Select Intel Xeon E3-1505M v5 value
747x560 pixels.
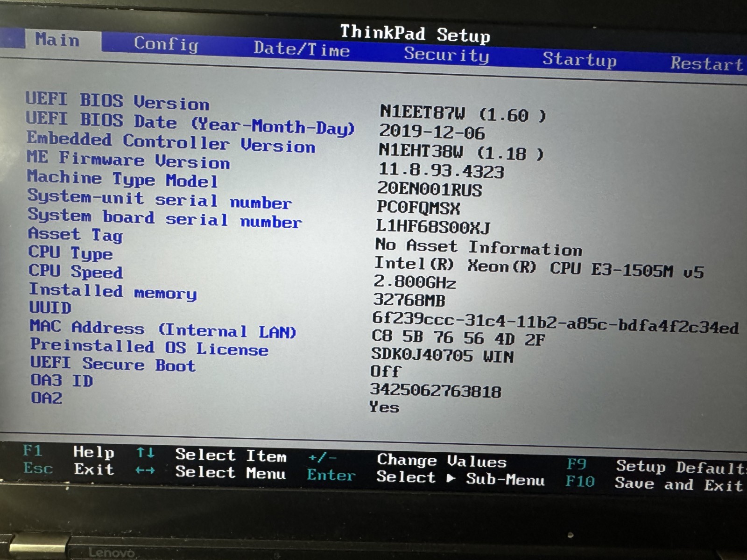pos(539,267)
